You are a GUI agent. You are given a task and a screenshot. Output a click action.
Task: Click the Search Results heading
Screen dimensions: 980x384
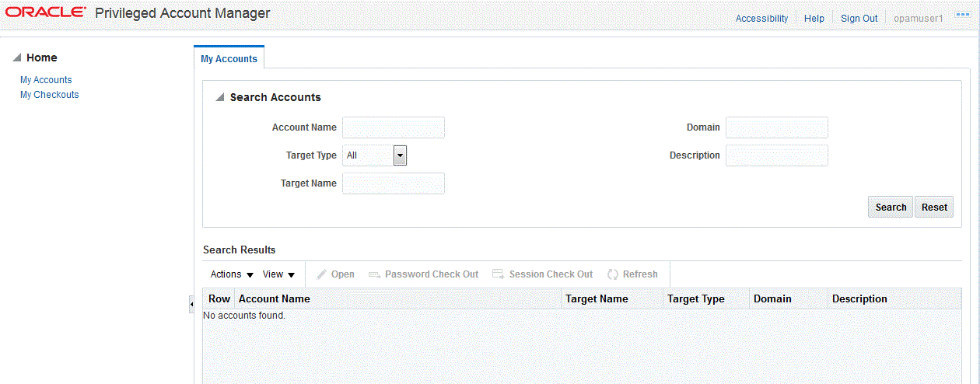(x=240, y=250)
